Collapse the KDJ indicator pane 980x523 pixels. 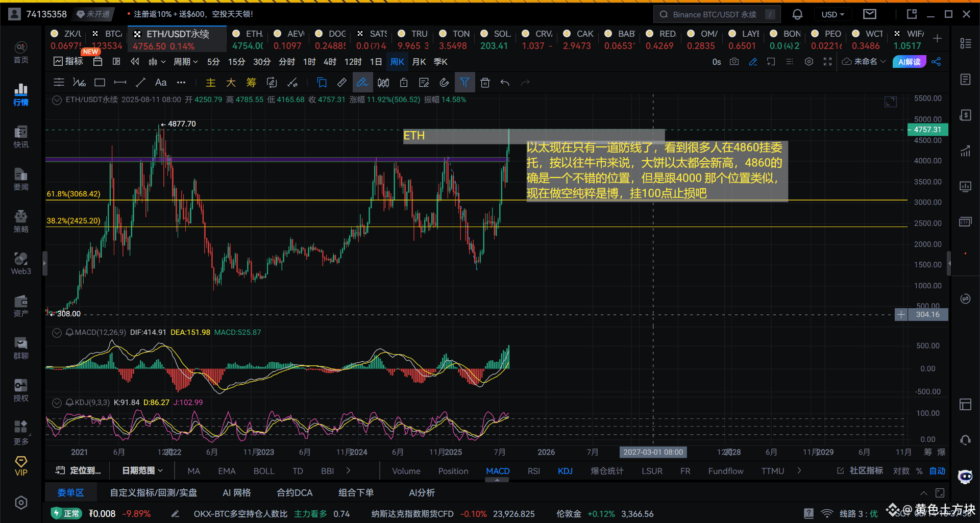pyautogui.click(x=57, y=403)
